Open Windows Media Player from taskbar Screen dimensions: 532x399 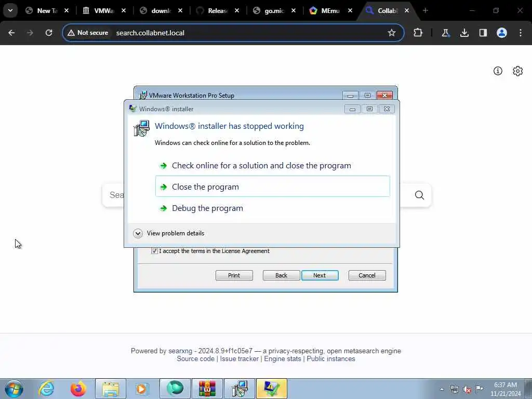(142, 389)
